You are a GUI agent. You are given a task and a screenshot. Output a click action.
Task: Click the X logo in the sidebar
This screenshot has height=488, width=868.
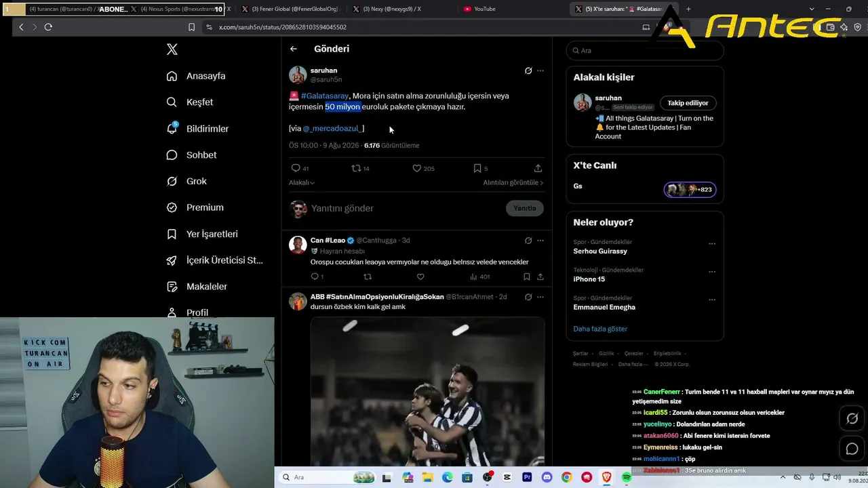pyautogui.click(x=172, y=49)
